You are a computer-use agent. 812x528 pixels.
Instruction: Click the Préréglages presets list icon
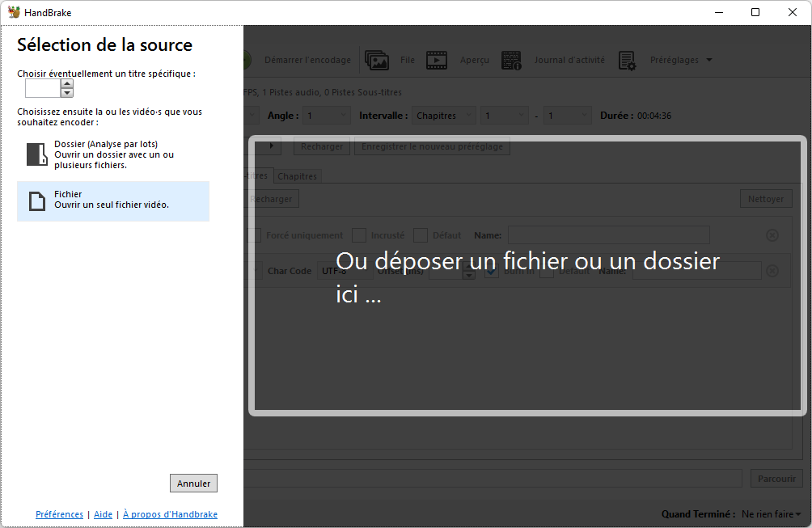coord(627,61)
